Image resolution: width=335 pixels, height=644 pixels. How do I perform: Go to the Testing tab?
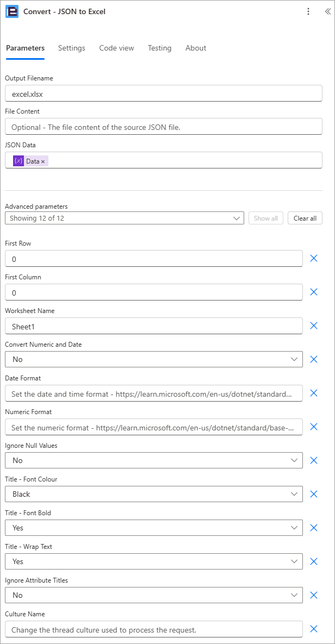pos(159,48)
